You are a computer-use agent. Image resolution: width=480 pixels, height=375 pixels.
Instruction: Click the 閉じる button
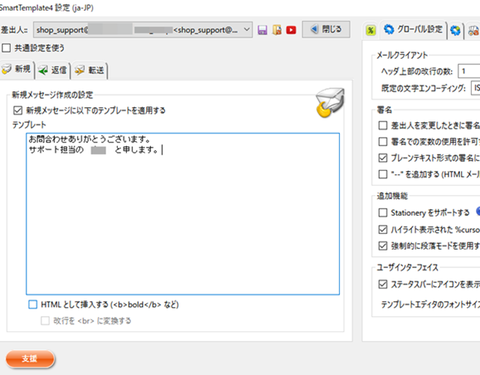(326, 29)
